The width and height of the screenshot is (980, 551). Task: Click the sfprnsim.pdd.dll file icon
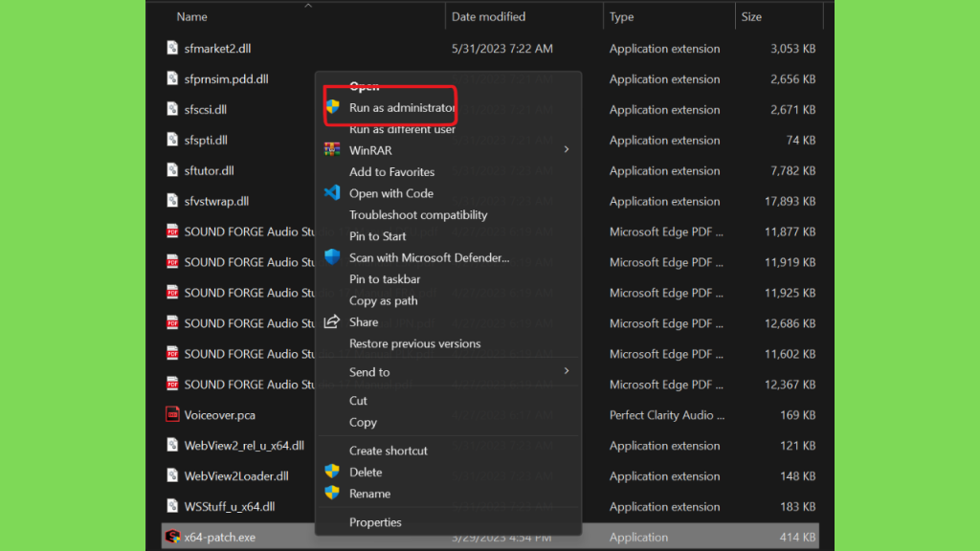[172, 78]
